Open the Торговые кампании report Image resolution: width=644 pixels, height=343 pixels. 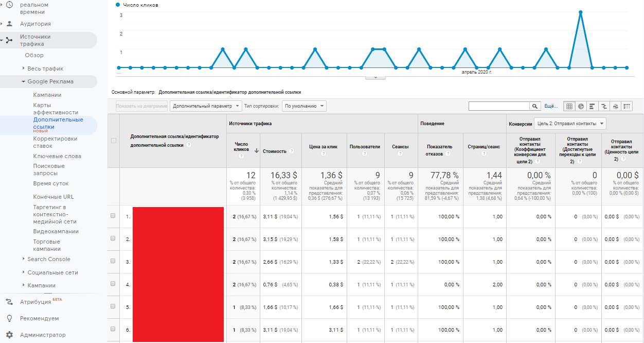47,245
